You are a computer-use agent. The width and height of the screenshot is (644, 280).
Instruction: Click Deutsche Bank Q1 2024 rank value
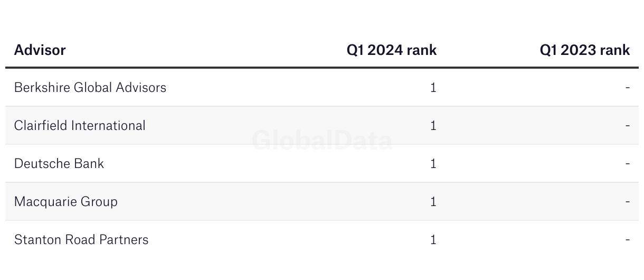pyautogui.click(x=433, y=164)
